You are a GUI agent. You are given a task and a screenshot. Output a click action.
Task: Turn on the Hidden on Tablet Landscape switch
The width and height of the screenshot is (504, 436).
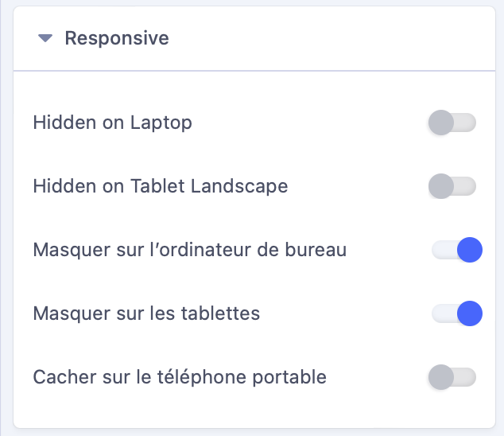452,187
